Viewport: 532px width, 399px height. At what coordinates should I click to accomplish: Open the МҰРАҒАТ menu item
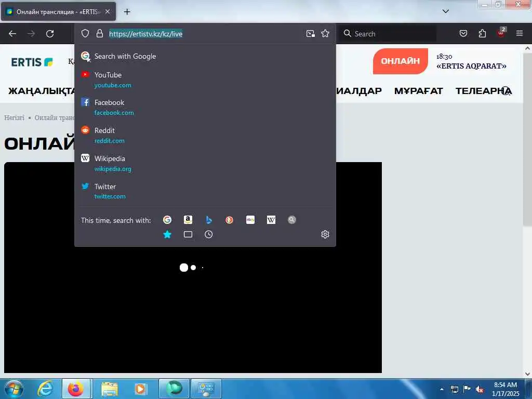[418, 91]
